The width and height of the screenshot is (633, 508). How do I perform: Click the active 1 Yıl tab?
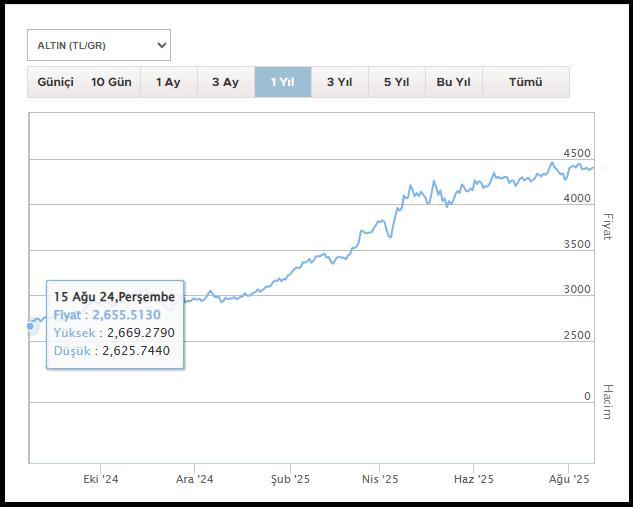(x=282, y=82)
